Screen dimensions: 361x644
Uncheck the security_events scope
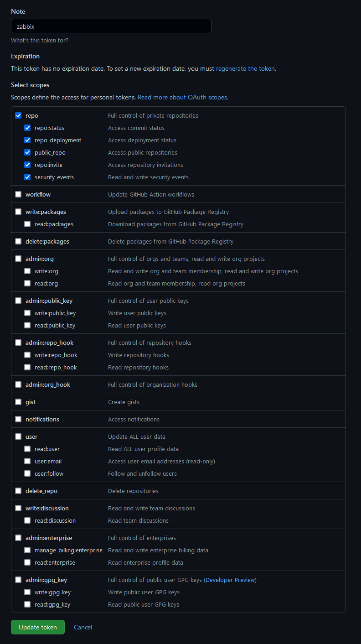pyautogui.click(x=27, y=177)
